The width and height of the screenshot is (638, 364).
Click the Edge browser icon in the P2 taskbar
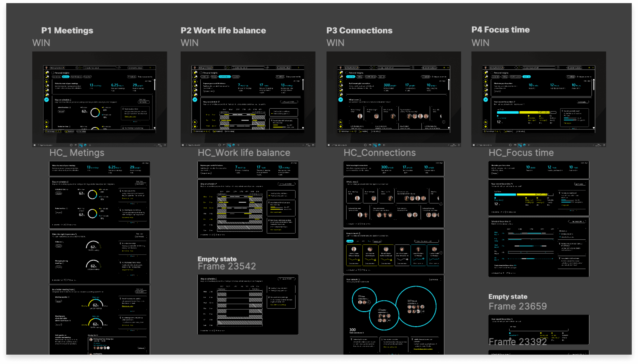click(x=234, y=145)
